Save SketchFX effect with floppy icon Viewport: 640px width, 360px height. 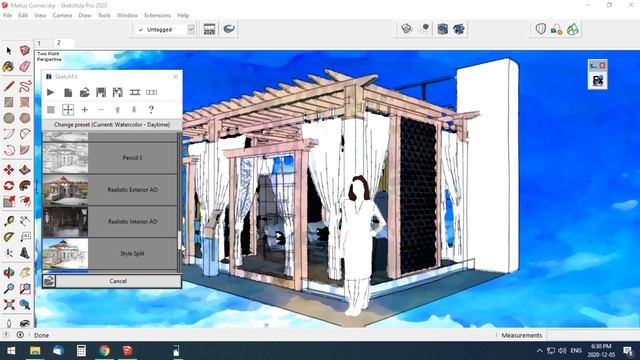pos(101,93)
